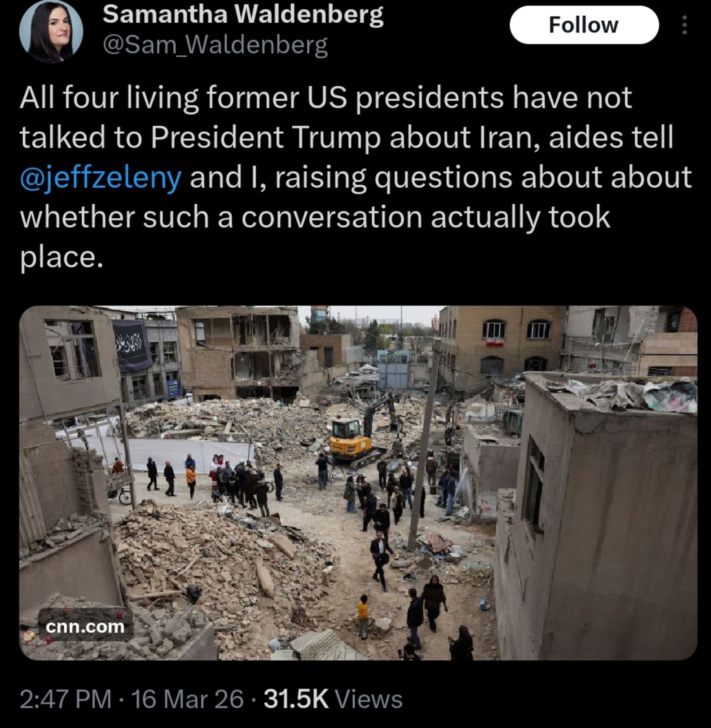This screenshot has width=711, height=728.
Task: Open the three-dot more options menu
Action: click(x=684, y=25)
